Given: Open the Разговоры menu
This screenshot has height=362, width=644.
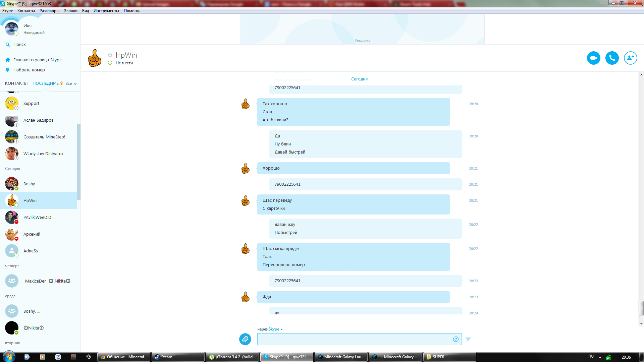Looking at the screenshot, I should click(x=49, y=11).
